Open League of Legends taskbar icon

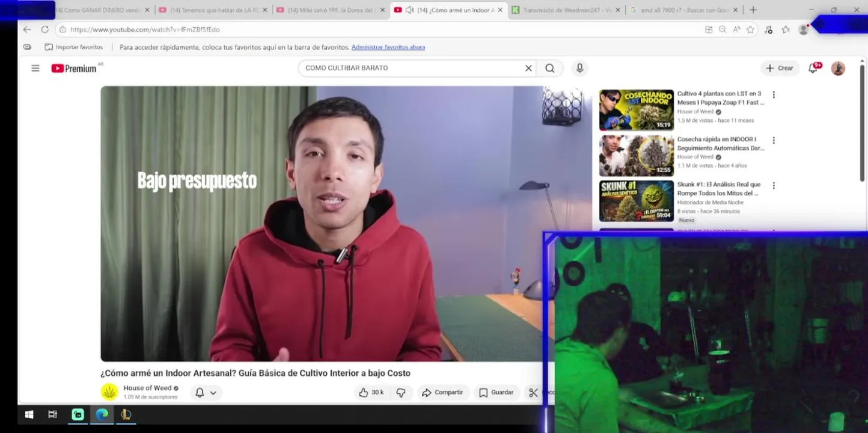(126, 414)
